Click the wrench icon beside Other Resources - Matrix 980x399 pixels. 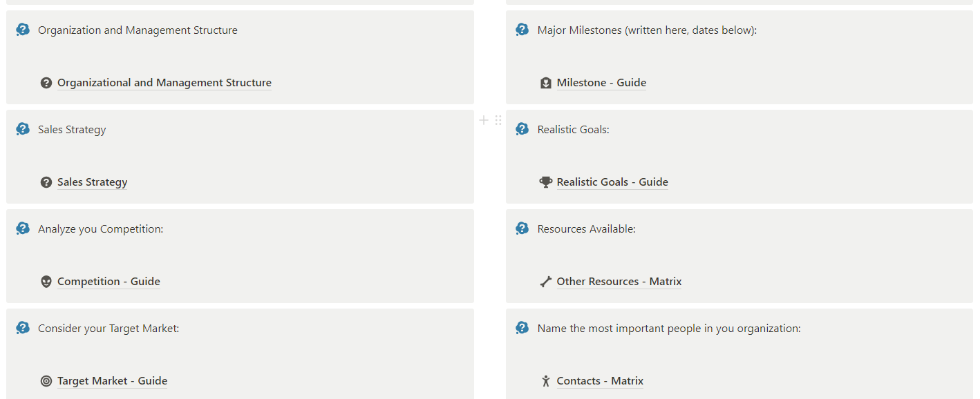click(x=546, y=282)
